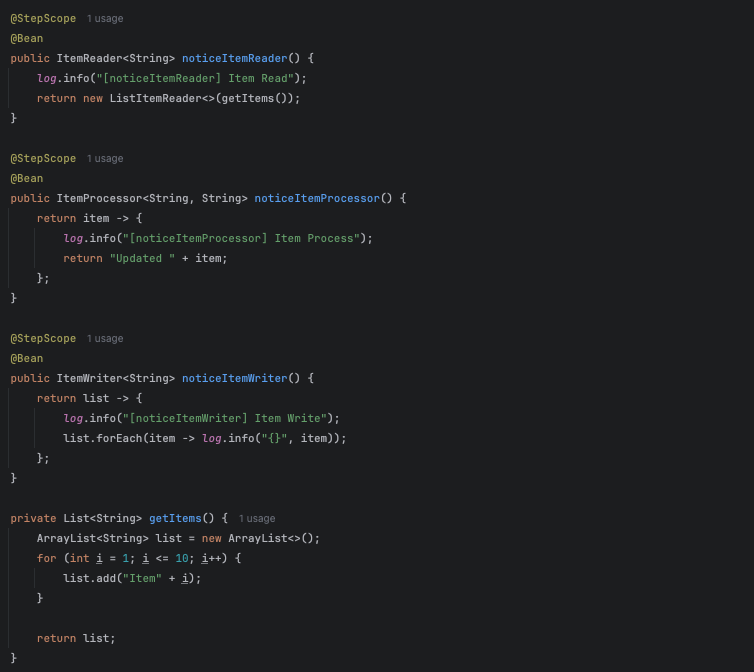Click the 'private' keyword of getItems

34,519
